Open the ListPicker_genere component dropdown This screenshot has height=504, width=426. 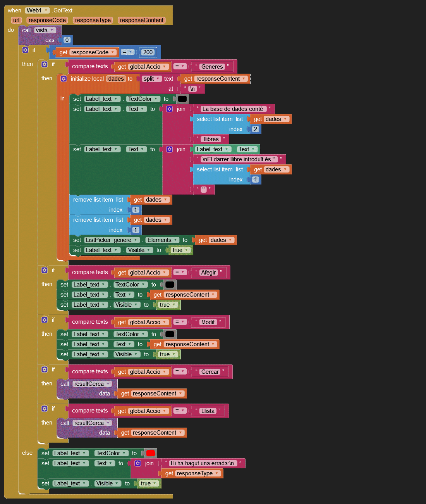click(x=112, y=240)
